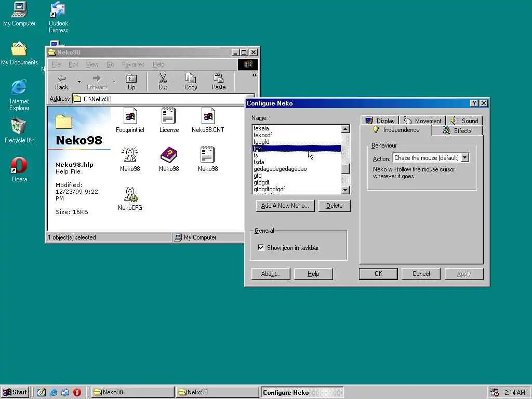Screen dimensions: 532x399
Task: Select "fgdgfd" in the Name list
Action: point(297,142)
